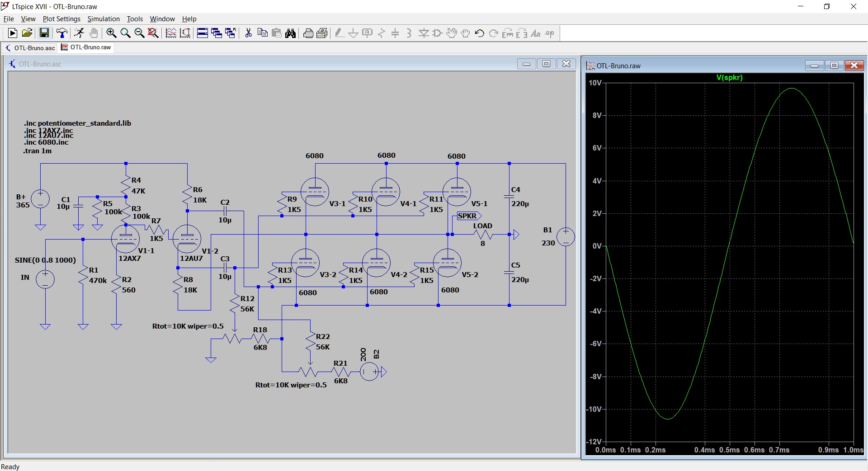The width and height of the screenshot is (868, 471).
Task: Click the Print icon
Action: click(308, 33)
